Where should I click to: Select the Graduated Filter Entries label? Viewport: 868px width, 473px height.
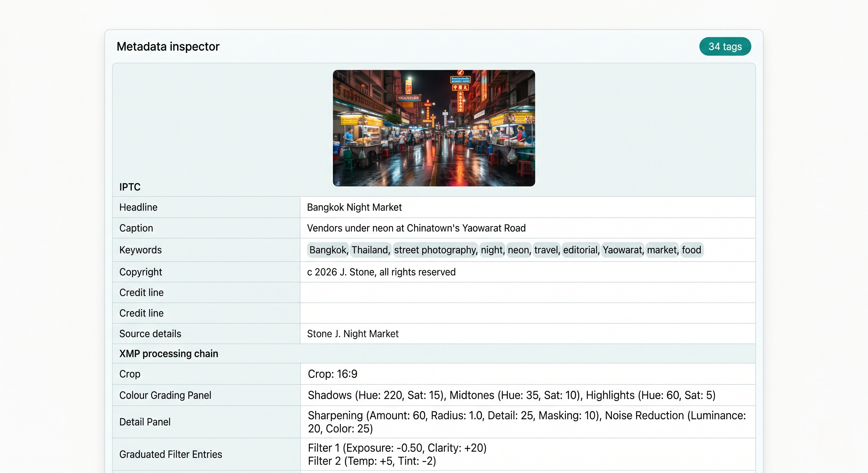(170, 454)
